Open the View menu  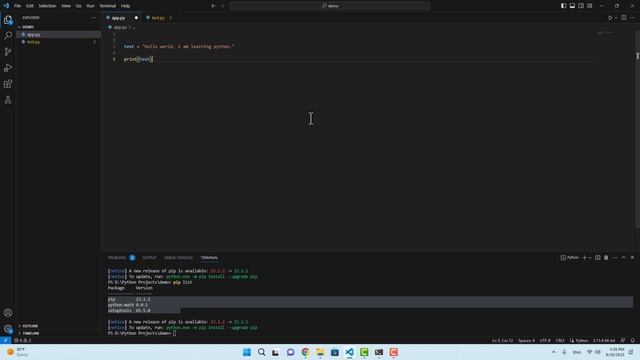[66, 6]
